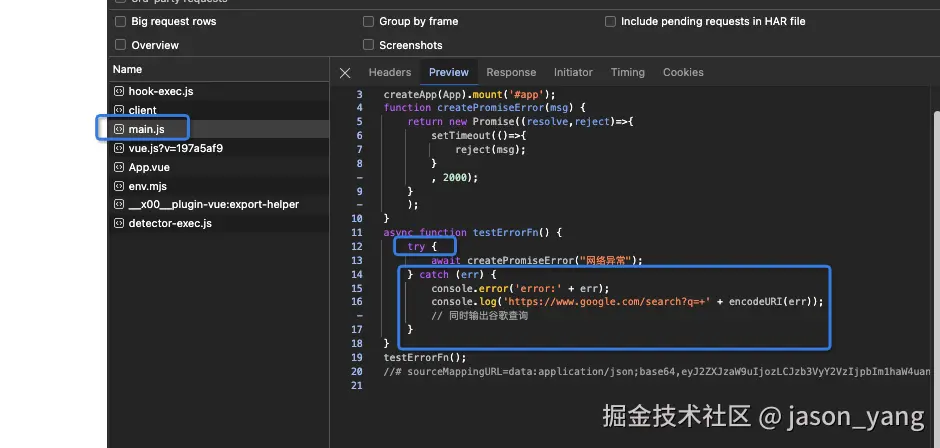940x448 pixels.
Task: Click the reject(msg); code line
Action: pyautogui.click(x=490, y=149)
